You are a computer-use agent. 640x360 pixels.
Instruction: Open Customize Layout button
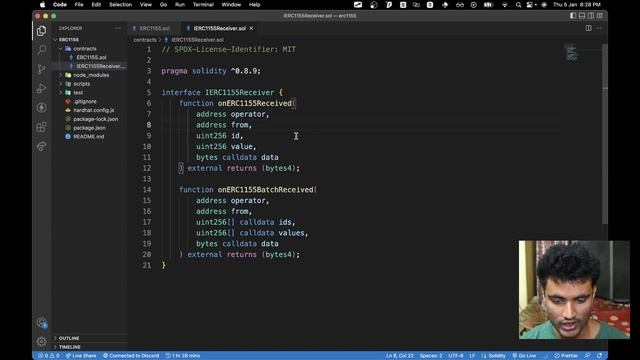click(x=600, y=16)
